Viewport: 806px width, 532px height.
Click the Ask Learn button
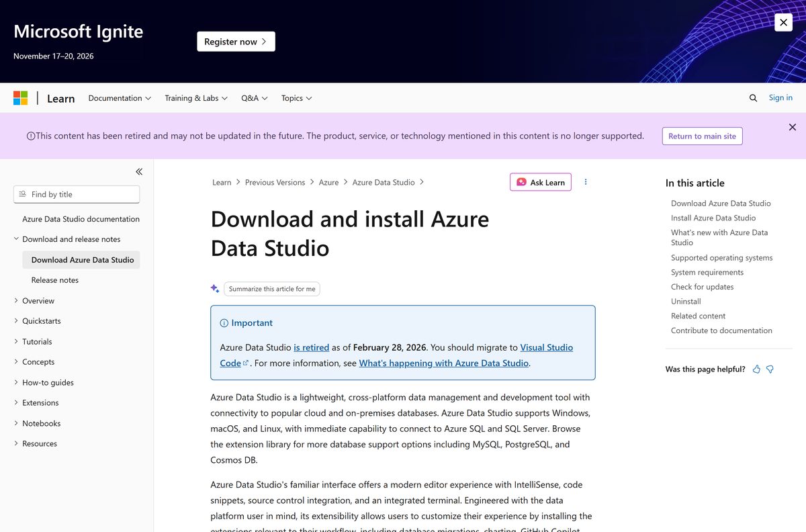click(541, 182)
